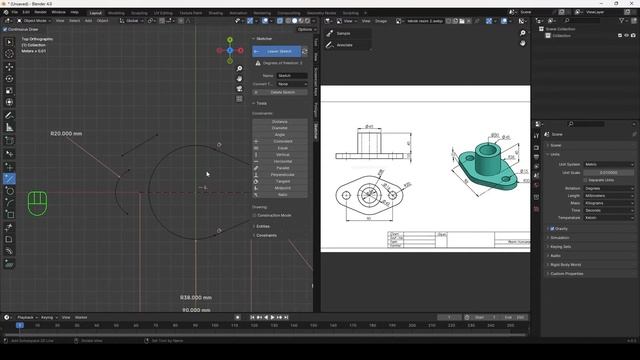Open the File menu
Screen dimensions: 640x360
[14, 12]
